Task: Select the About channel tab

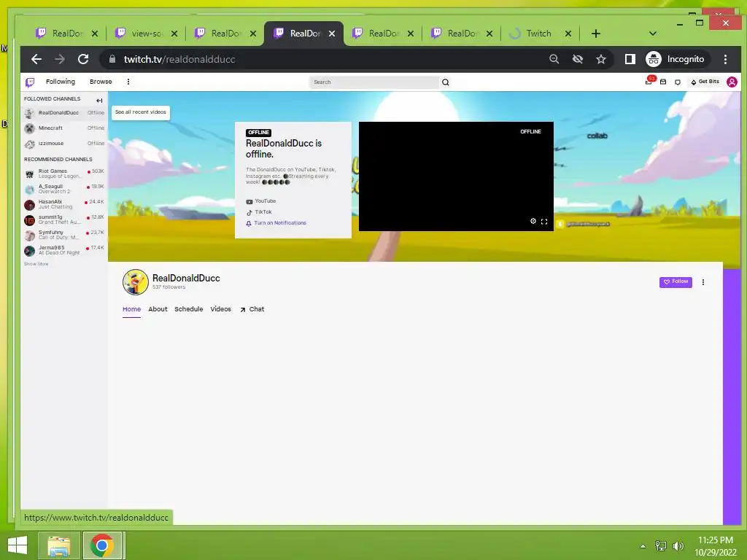Action: click(x=158, y=309)
